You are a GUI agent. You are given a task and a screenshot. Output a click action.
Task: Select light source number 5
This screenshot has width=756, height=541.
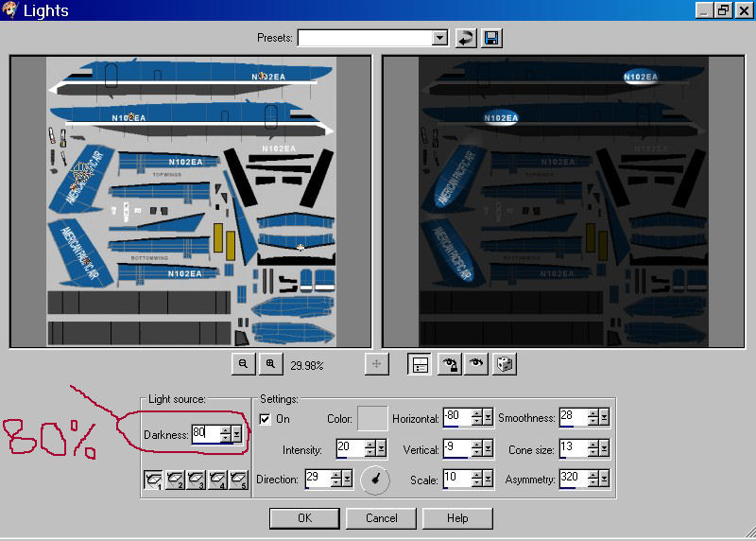tap(238, 480)
